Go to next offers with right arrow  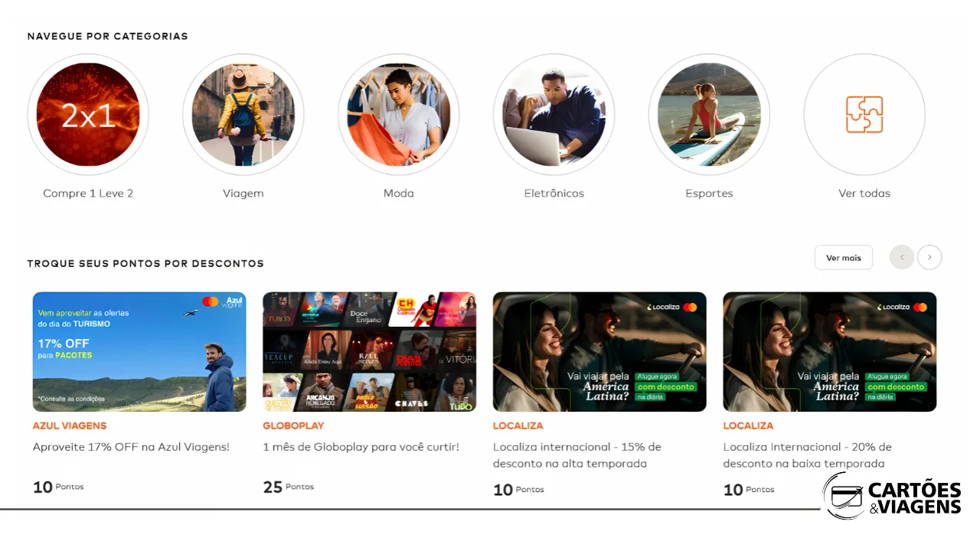929,257
